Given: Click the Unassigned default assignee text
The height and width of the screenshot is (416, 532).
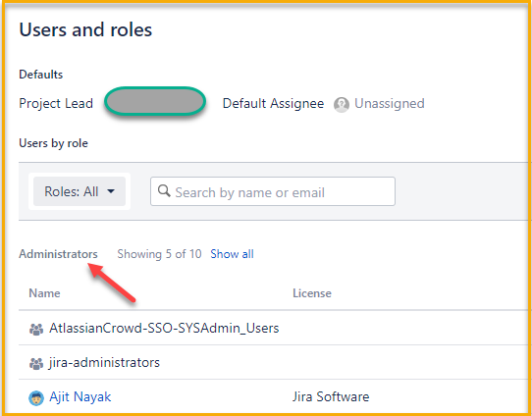Looking at the screenshot, I should point(390,103).
